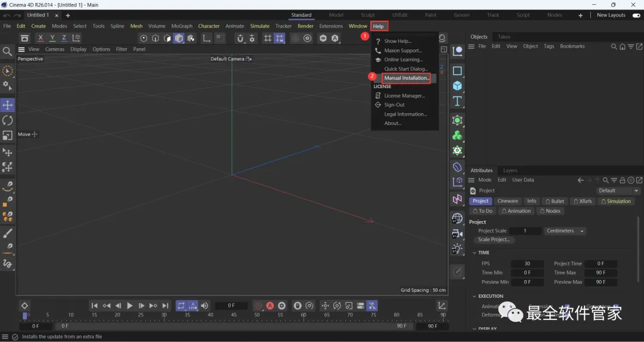Viewport: 644px width, 342px height.
Task: Switch to Points mode icon
Action: coord(144,38)
